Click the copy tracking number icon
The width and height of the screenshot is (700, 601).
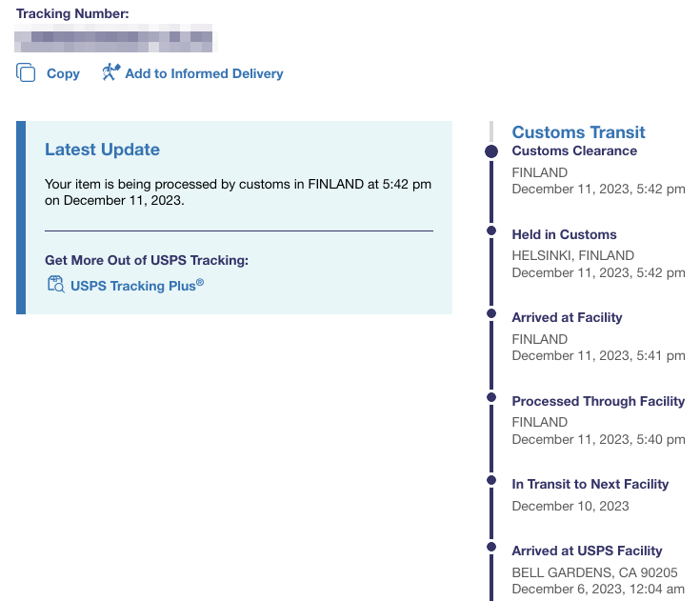tap(26, 73)
